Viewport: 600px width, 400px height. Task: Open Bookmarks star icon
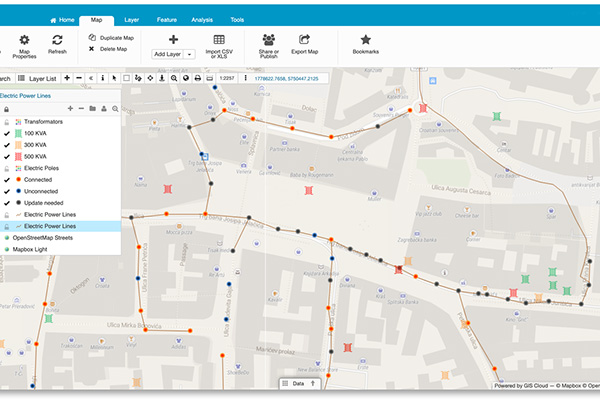point(366,39)
